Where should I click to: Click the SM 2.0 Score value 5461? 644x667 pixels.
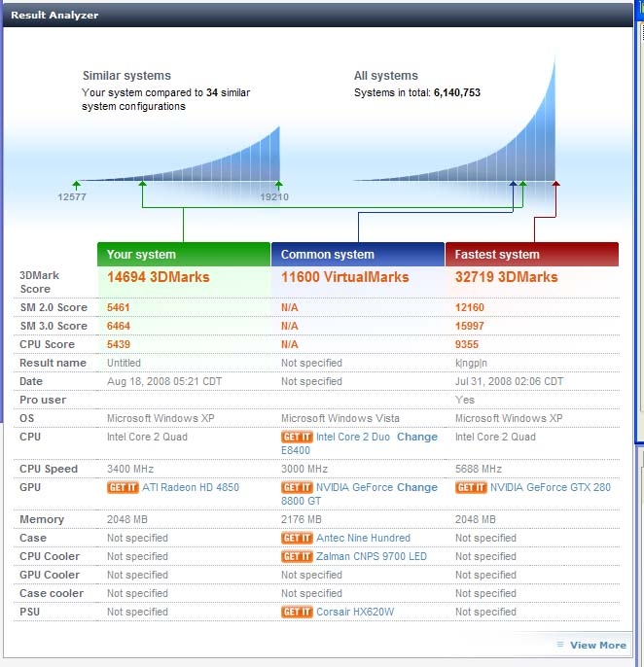[118, 307]
